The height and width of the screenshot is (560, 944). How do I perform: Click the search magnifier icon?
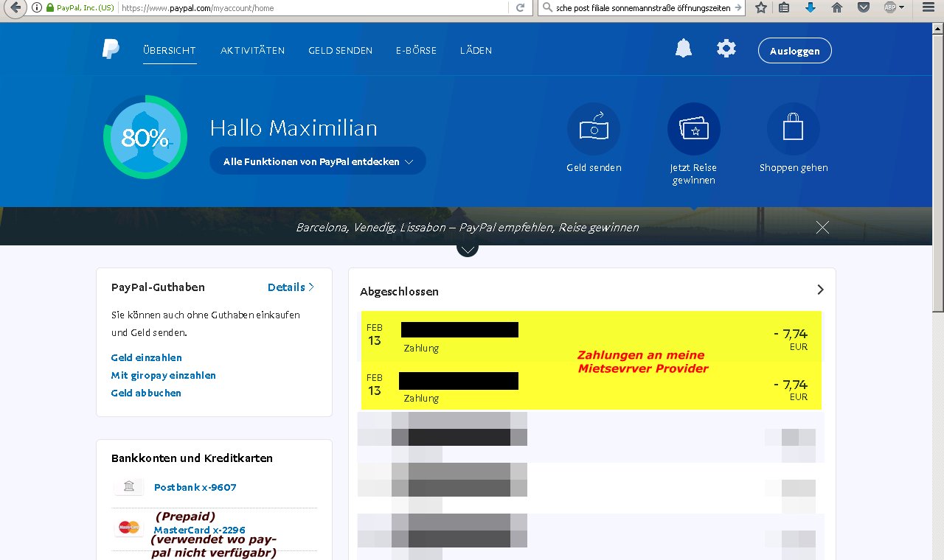(546, 7)
